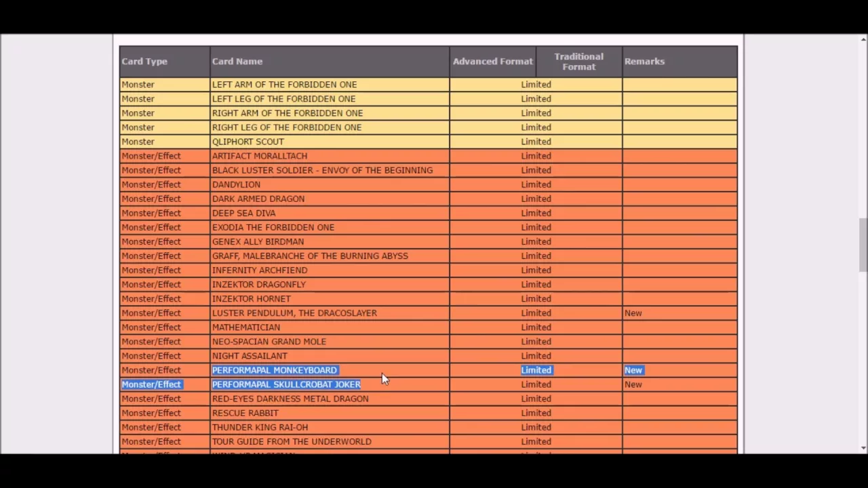Click the vertical scrollbar thumb
Screen dimensions: 868x488
point(863,244)
